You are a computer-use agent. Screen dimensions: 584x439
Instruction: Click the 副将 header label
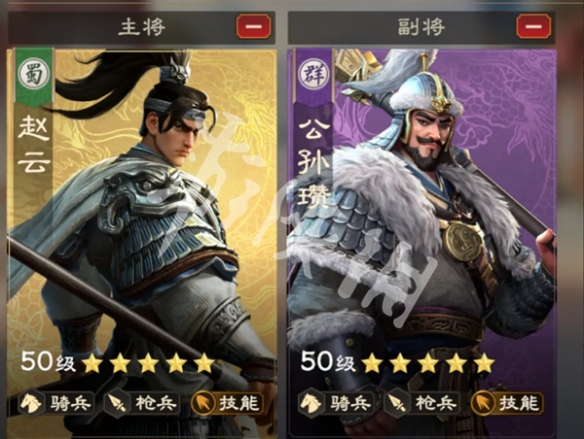[421, 27]
